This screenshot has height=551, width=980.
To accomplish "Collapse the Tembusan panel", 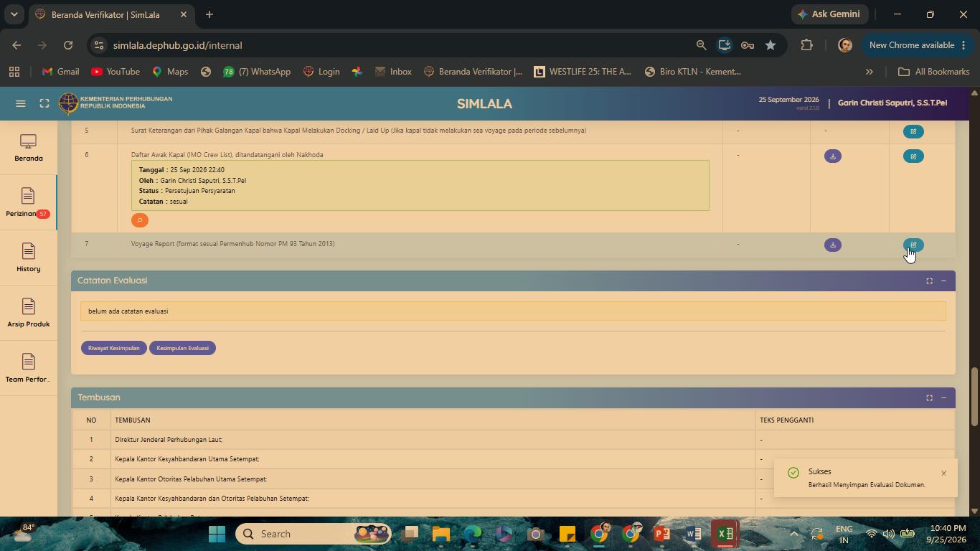I will 943,397.
